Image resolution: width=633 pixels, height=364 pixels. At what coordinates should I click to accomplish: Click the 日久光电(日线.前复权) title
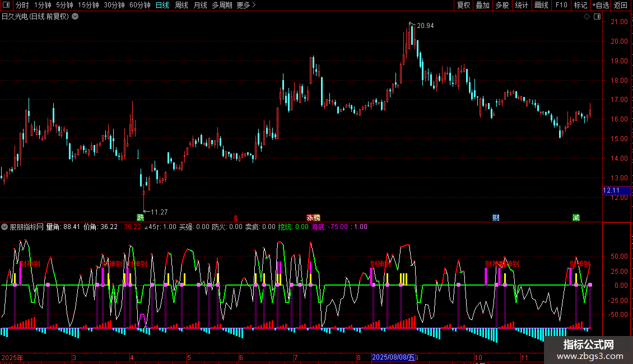tap(35, 17)
